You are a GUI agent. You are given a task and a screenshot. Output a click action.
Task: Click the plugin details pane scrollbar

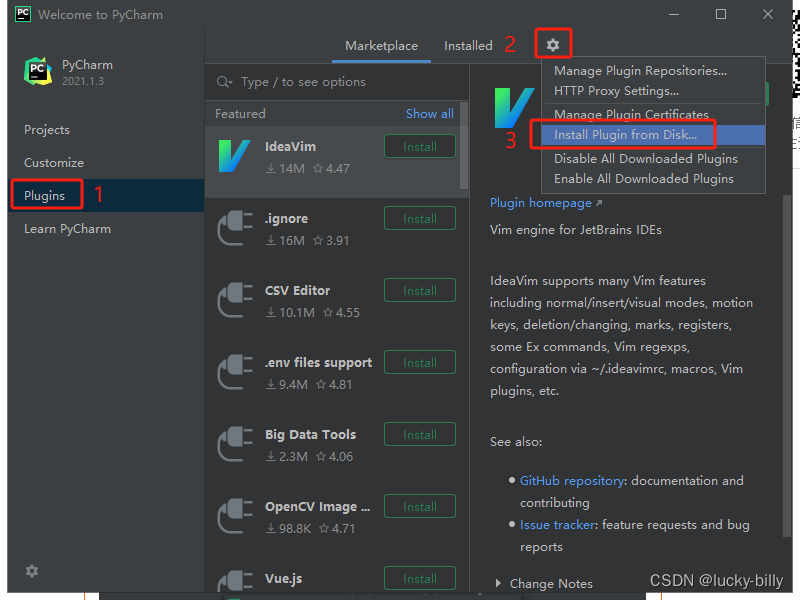(787, 365)
